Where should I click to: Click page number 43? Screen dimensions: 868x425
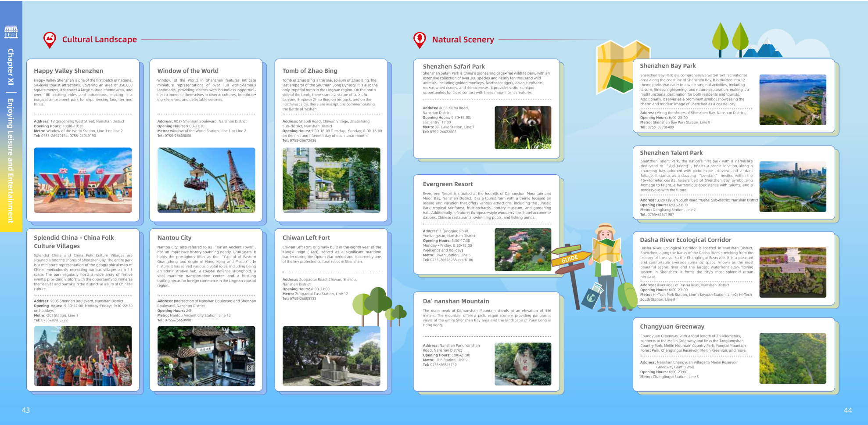[x=26, y=410]
